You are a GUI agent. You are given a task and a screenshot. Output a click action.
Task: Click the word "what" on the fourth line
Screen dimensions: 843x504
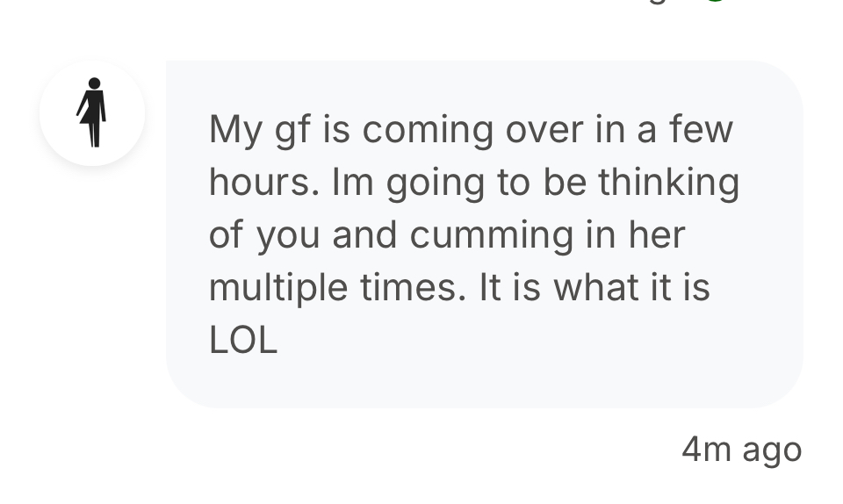click(x=595, y=287)
